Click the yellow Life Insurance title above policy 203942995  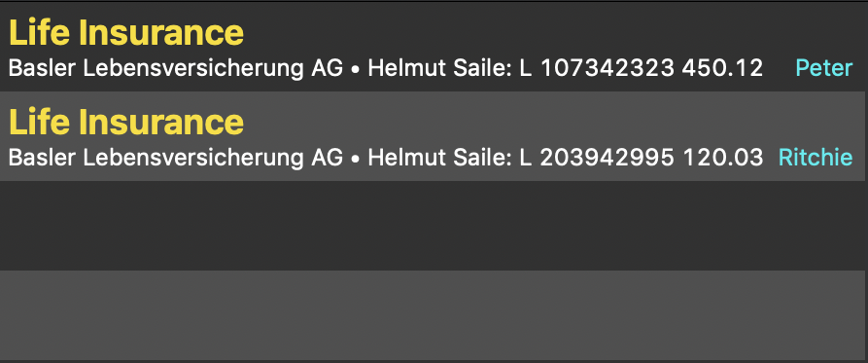tap(126, 122)
